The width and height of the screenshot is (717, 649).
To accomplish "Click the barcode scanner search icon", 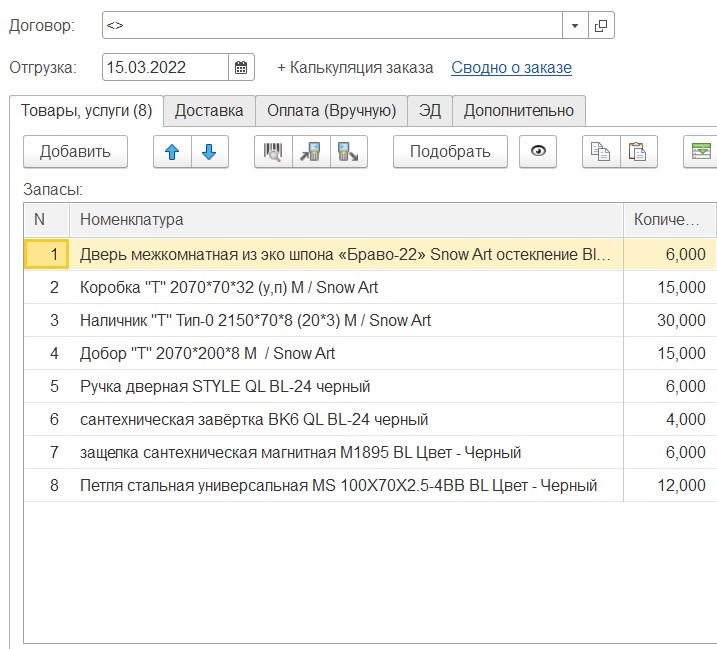I will tap(273, 152).
